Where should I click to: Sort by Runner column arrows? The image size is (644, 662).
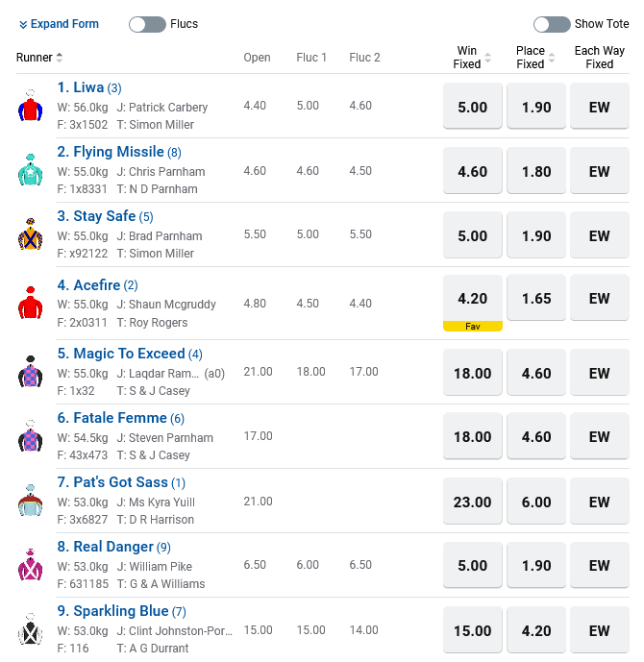(x=60, y=58)
